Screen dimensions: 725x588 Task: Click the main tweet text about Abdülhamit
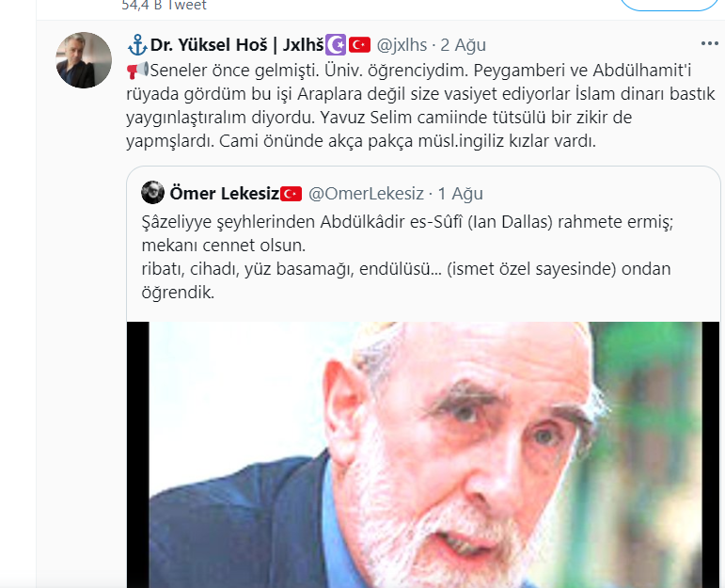[420, 105]
